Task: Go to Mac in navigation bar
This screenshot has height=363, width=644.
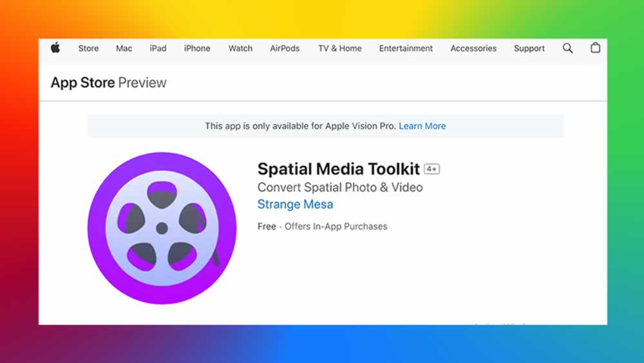Action: [x=124, y=48]
